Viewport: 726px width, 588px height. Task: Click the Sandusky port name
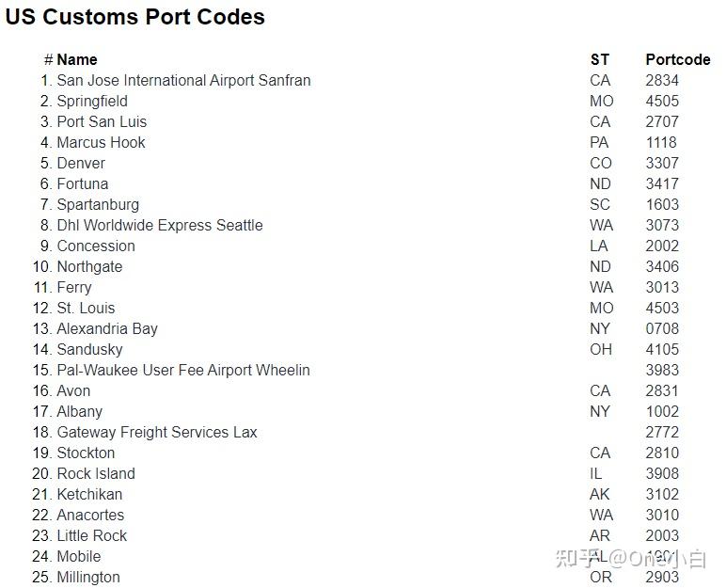coord(89,349)
